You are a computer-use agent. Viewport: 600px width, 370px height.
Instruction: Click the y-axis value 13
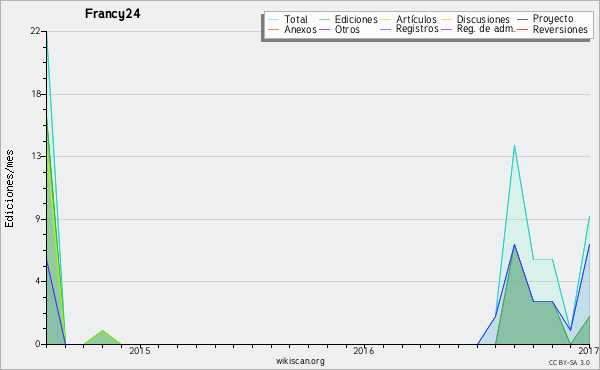[36, 156]
